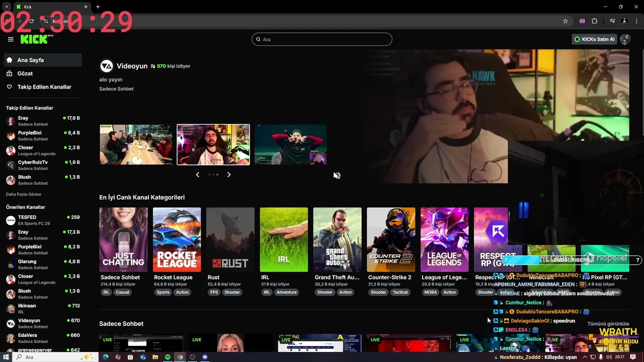The height and width of the screenshot is (362, 644).
Task: Open the Chrome three-dot menu
Action: (636, 21)
